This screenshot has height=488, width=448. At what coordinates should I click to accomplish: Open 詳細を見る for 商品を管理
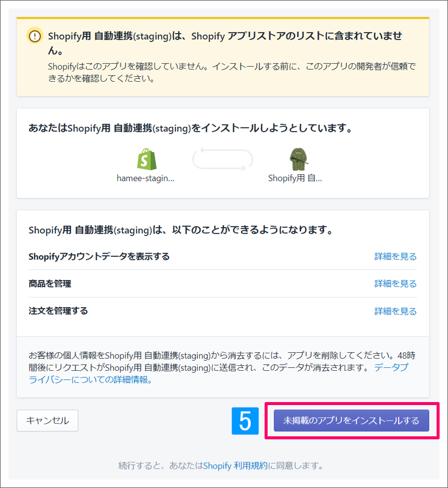tap(396, 284)
